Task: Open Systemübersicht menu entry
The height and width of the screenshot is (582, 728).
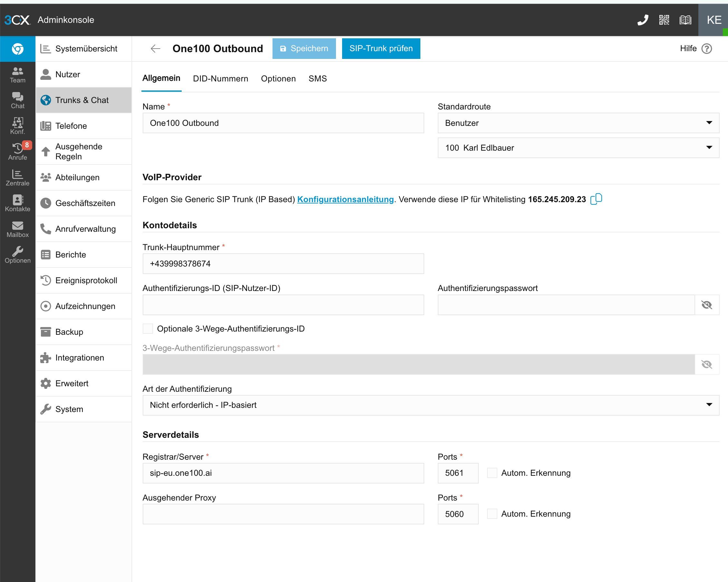Action: [83, 49]
